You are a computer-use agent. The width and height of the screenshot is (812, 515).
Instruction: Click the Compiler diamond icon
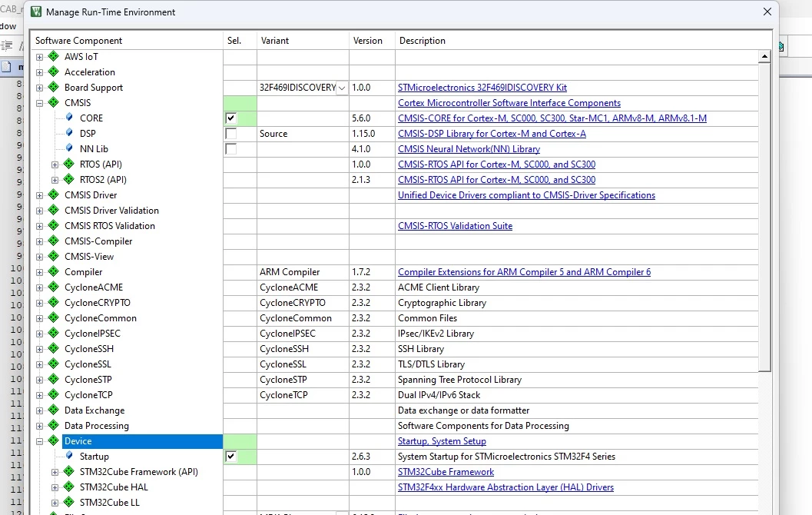tap(53, 271)
